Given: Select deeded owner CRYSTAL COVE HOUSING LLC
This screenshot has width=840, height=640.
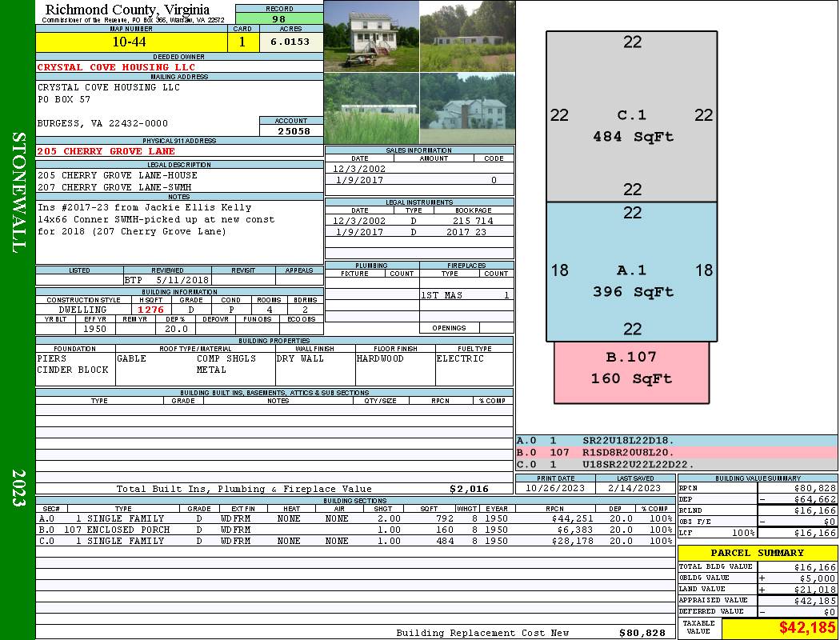Looking at the screenshot, I should [x=116, y=67].
